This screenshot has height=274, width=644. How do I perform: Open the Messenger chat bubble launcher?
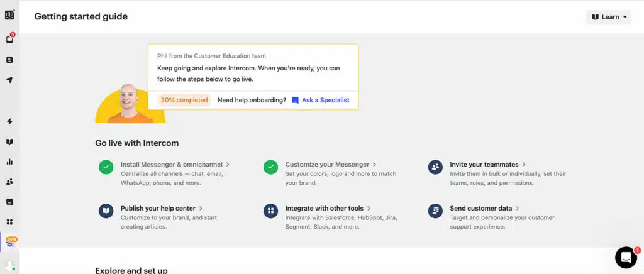tap(626, 257)
